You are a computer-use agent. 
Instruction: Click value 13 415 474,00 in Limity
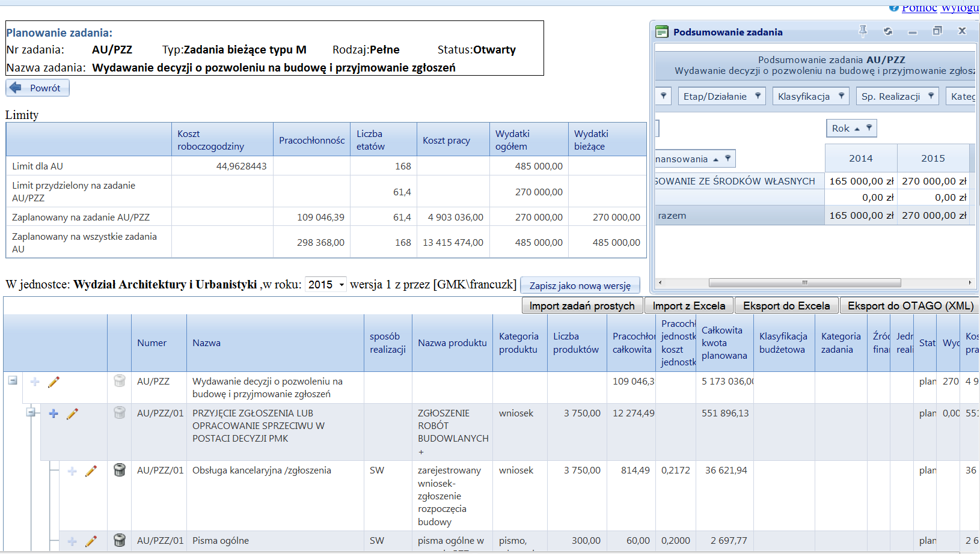(453, 242)
